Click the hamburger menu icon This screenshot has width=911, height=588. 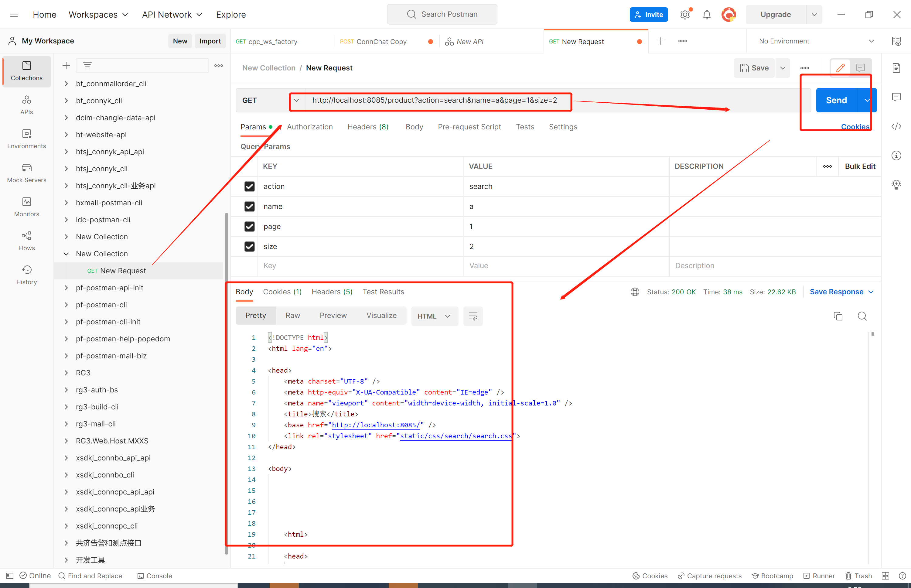(14, 15)
